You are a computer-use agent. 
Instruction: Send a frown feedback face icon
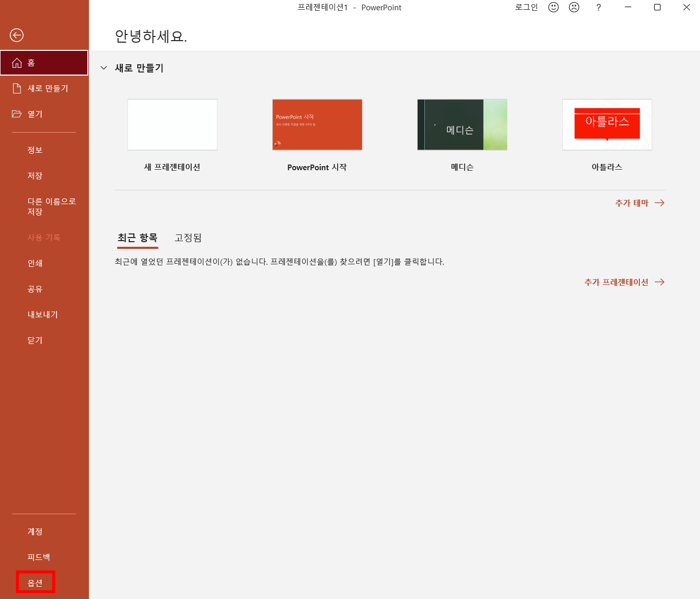(574, 7)
